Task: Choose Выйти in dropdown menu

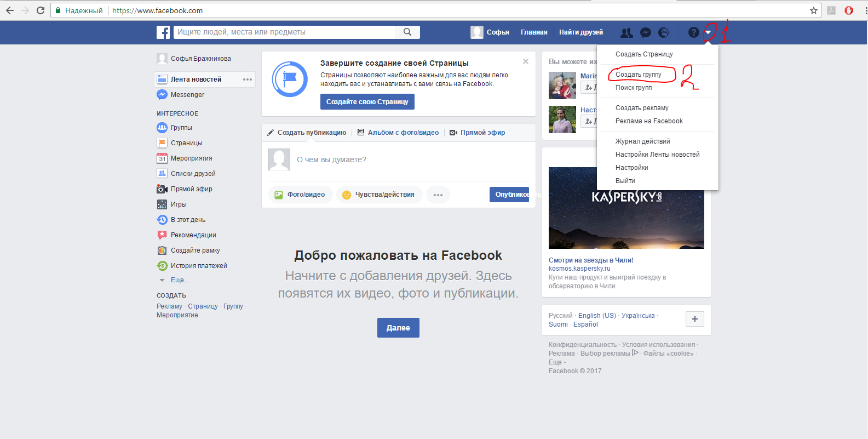Action: [625, 181]
